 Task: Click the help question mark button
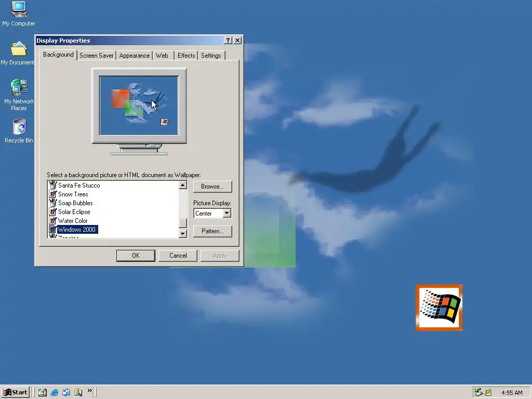tap(228, 41)
